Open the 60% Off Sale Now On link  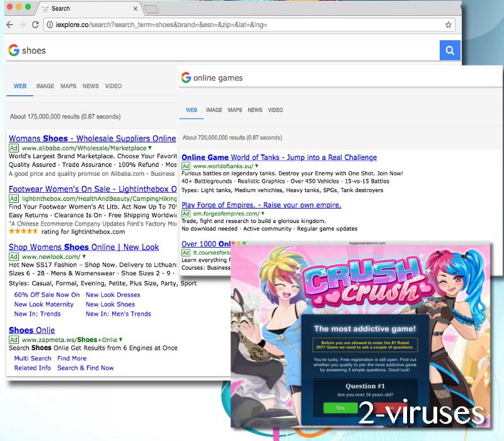pyautogui.click(x=47, y=295)
